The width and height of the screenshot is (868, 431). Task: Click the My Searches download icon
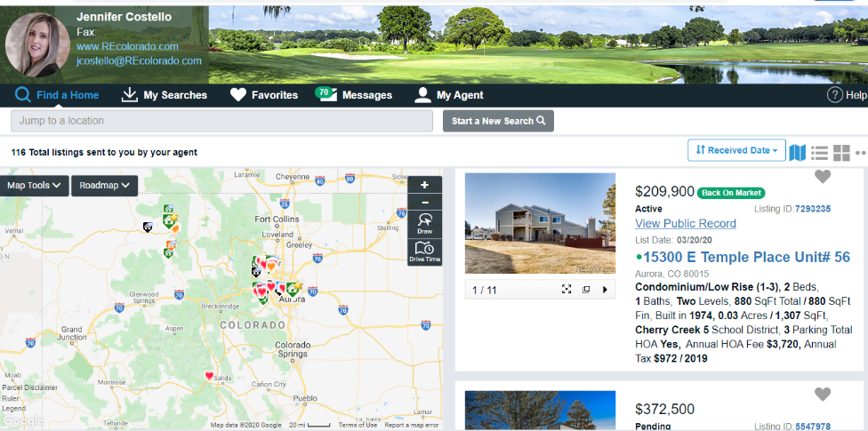129,95
